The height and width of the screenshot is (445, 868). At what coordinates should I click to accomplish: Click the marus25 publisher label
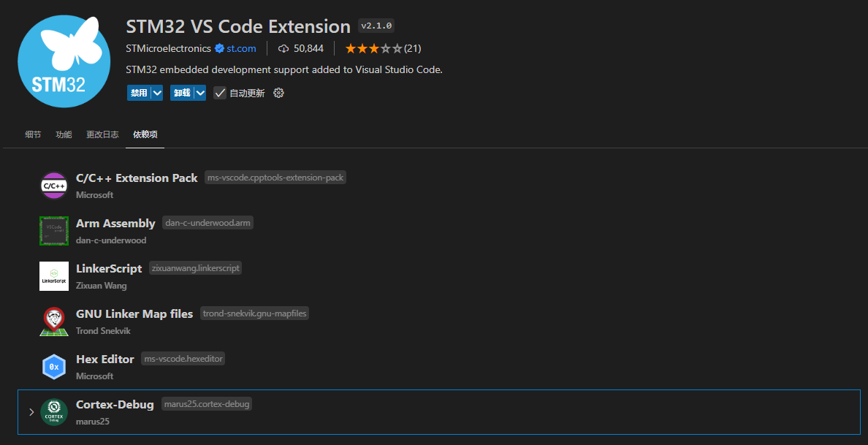pos(93,422)
